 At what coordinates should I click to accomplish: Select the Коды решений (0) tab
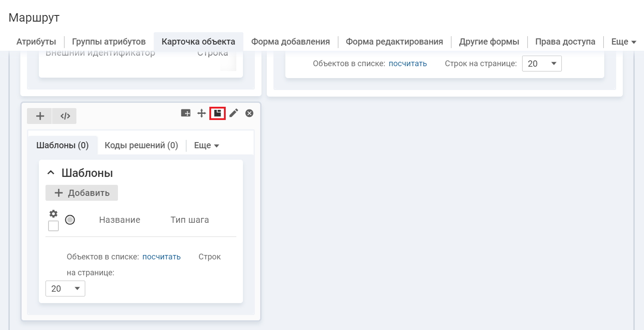(x=141, y=146)
